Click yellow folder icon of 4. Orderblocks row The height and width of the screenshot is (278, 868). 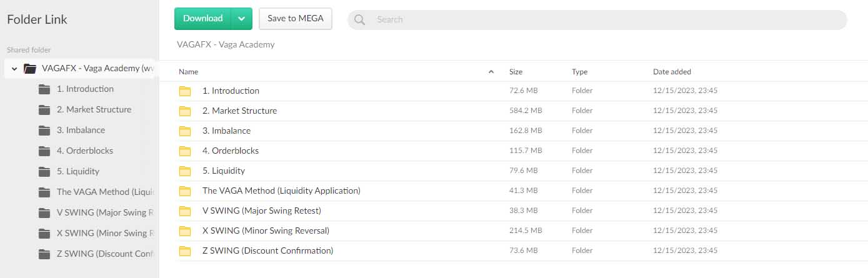[x=185, y=151]
